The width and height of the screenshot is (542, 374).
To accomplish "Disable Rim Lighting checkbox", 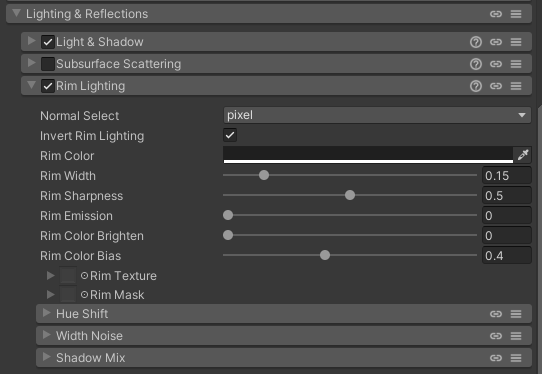I will [x=48, y=86].
